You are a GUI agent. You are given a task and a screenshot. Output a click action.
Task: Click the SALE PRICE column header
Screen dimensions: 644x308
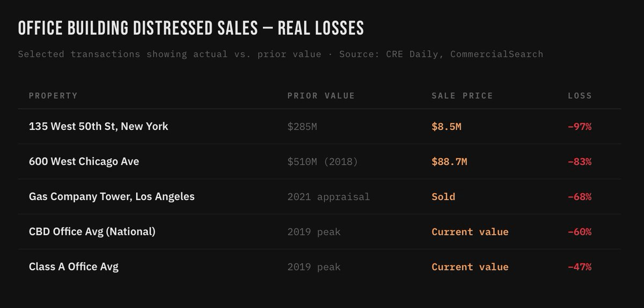coord(462,96)
